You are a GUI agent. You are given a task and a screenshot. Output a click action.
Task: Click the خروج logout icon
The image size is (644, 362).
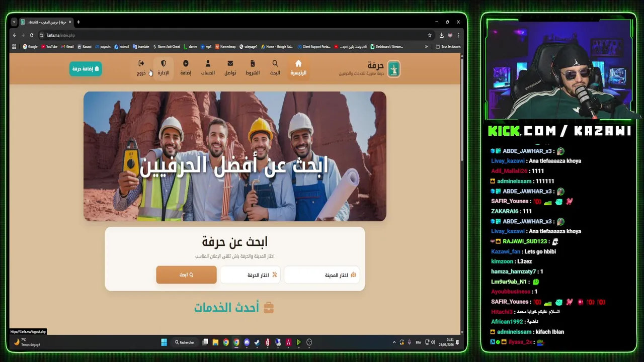point(141,68)
